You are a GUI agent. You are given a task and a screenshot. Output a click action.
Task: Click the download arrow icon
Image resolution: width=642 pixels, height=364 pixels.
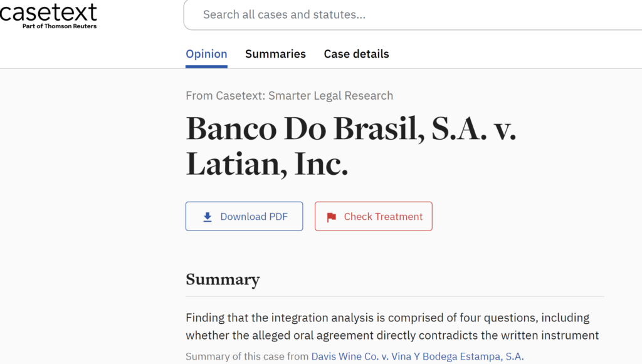pyautogui.click(x=208, y=217)
